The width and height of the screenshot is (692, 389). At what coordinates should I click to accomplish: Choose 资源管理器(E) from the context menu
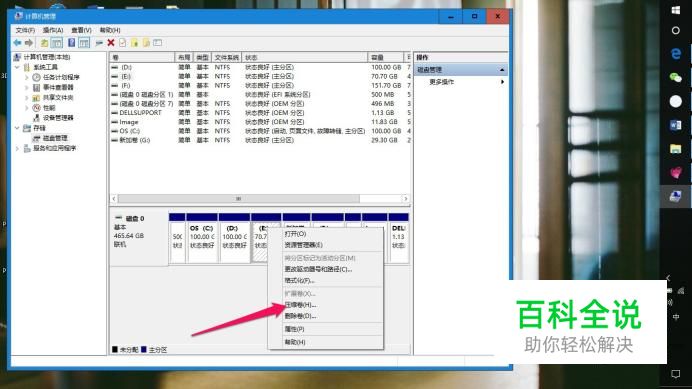click(x=326, y=245)
